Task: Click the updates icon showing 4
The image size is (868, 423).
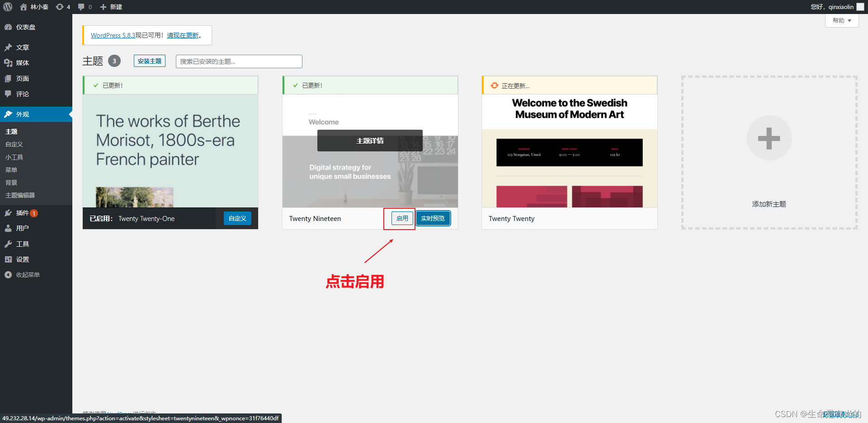Action: [60, 7]
